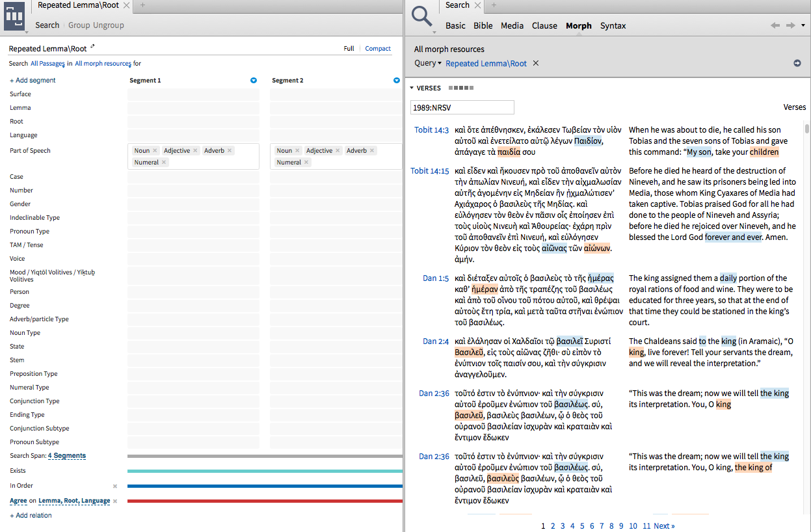Select the teal Exists relation bar

click(265, 471)
